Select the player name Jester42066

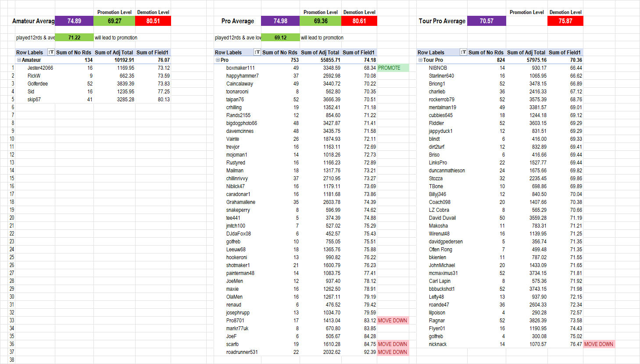[40, 68]
